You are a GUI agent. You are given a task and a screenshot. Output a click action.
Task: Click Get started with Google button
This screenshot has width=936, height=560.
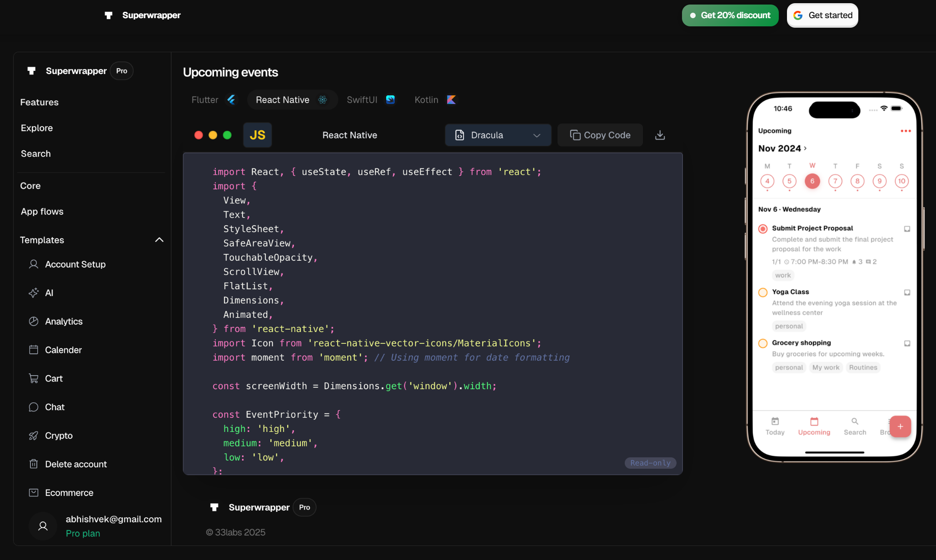pos(822,15)
